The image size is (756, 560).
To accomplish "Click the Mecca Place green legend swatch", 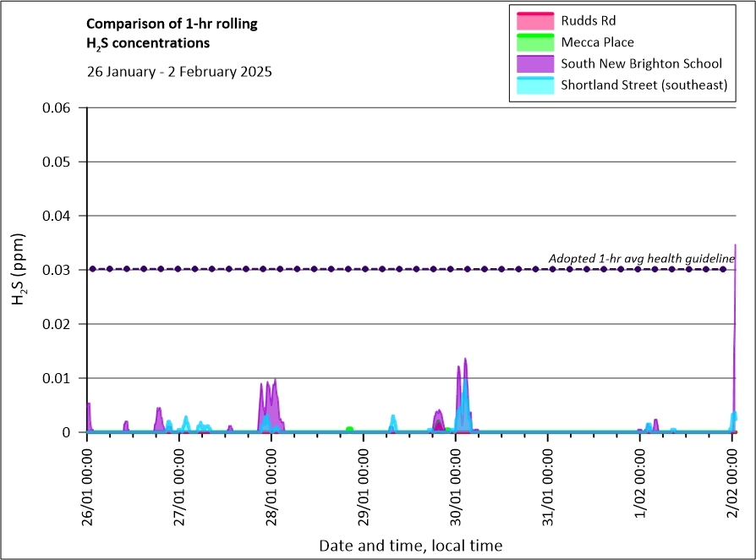I will pos(532,41).
